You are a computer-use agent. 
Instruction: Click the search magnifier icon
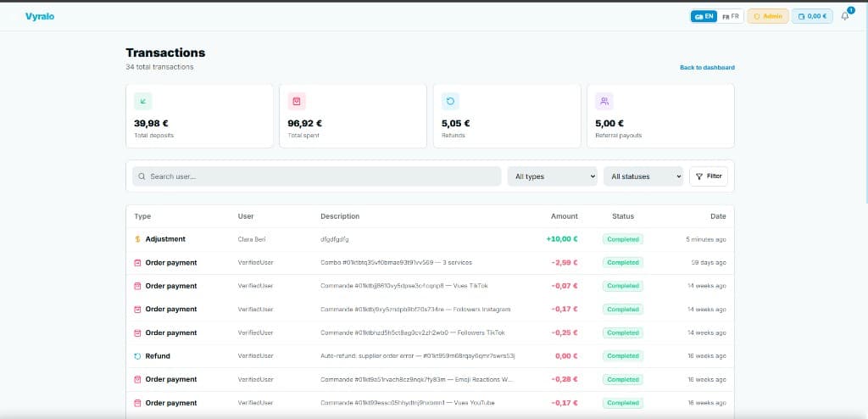tap(142, 176)
